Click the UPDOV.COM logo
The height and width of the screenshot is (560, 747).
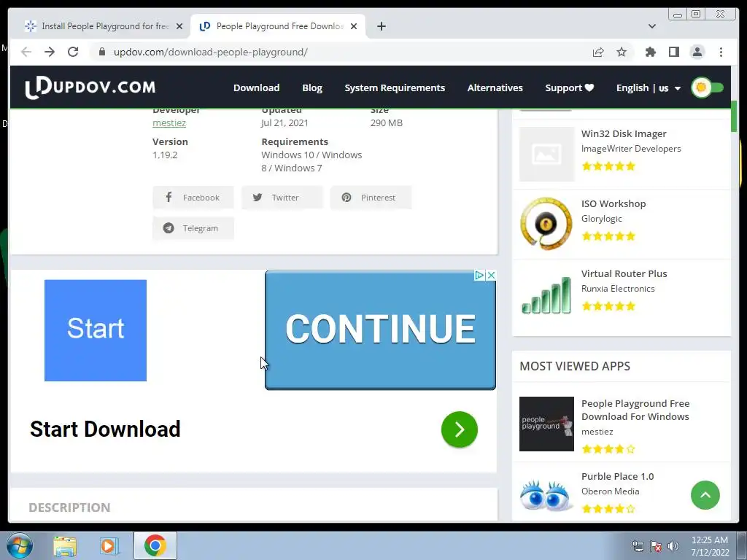[90, 87]
